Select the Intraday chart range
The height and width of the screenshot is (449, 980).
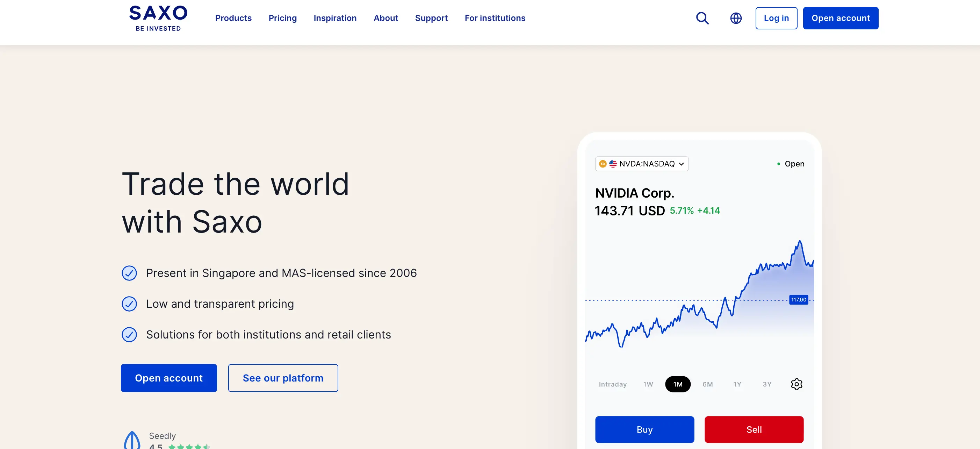(612, 384)
